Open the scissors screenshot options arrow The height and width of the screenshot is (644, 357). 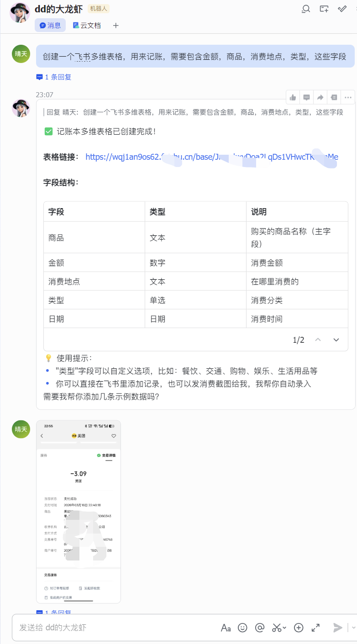(x=284, y=628)
